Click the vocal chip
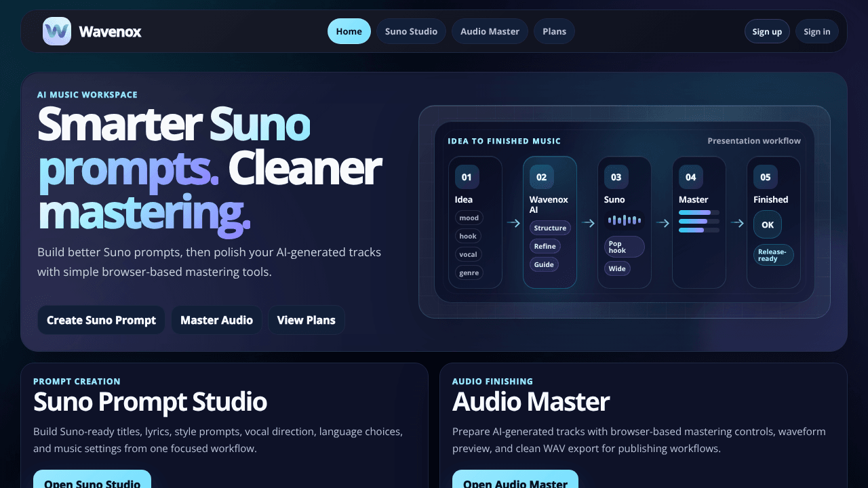 click(x=468, y=254)
